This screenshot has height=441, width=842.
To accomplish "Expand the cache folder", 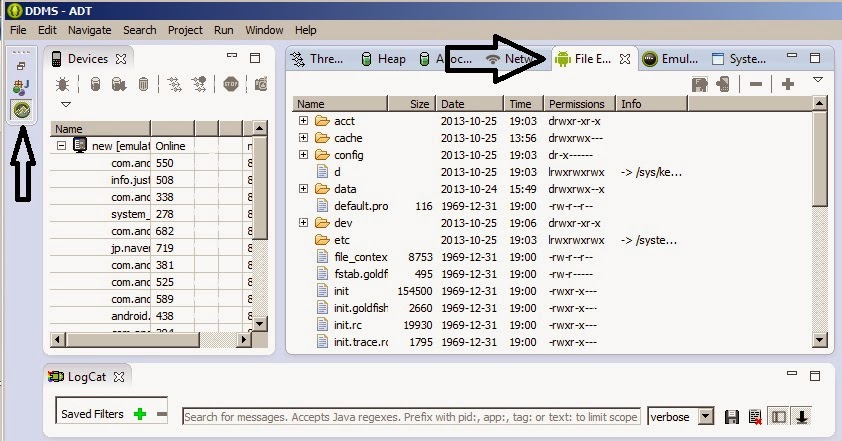I will 303,138.
